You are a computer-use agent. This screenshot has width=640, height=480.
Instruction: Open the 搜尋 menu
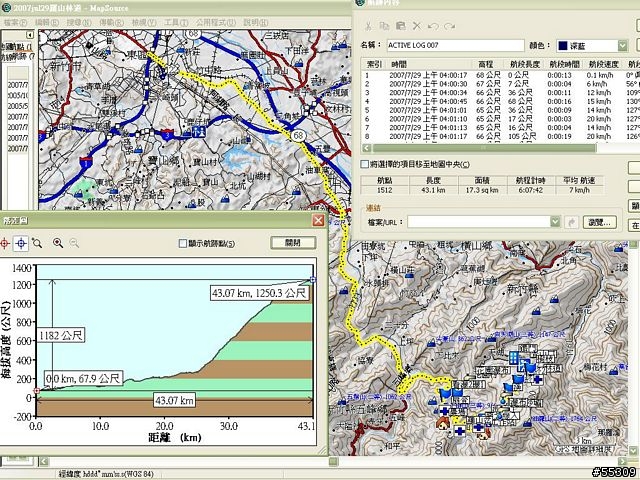[79, 22]
